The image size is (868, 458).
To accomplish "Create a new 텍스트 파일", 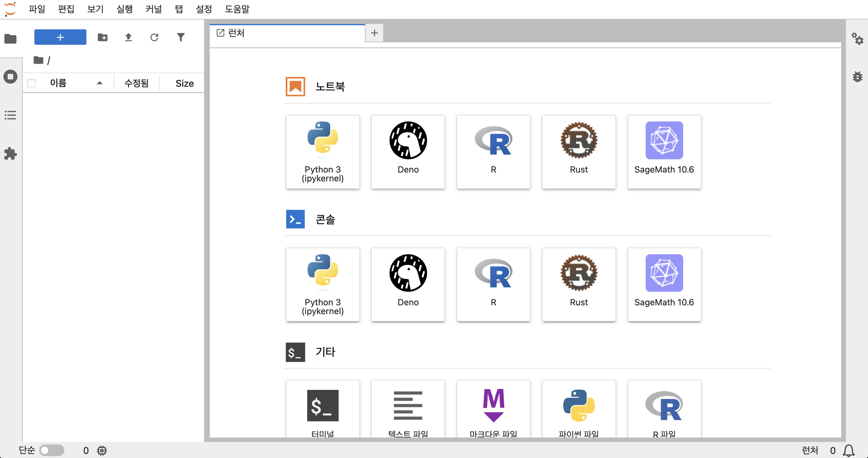I will [x=408, y=409].
